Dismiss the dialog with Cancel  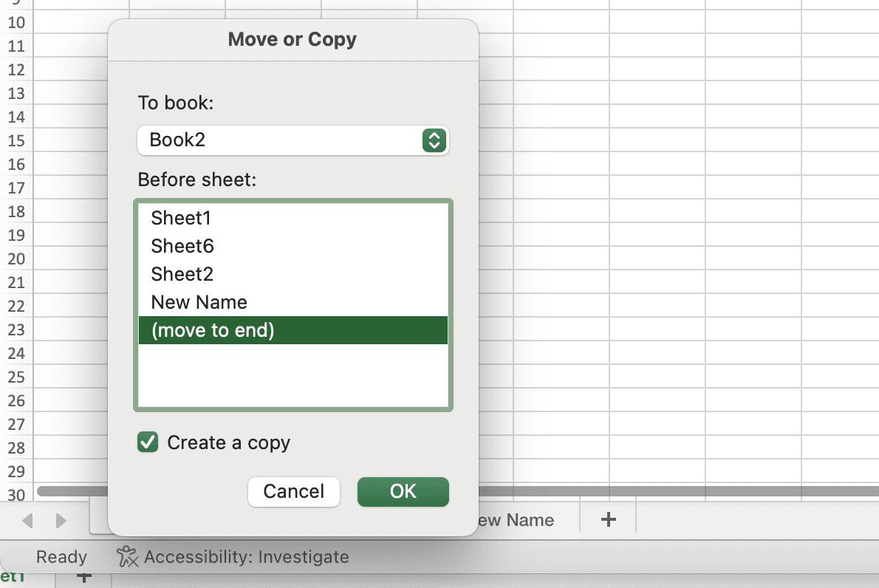(293, 491)
